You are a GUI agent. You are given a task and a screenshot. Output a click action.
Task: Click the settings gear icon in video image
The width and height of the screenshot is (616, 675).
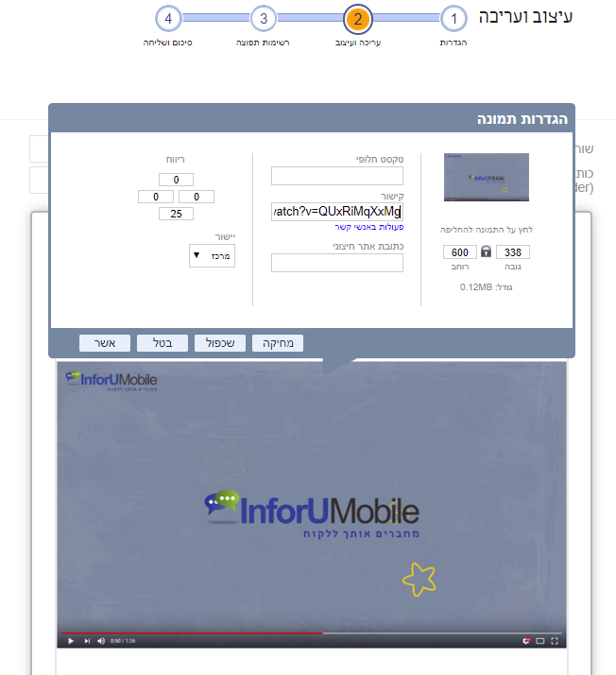coord(526,641)
